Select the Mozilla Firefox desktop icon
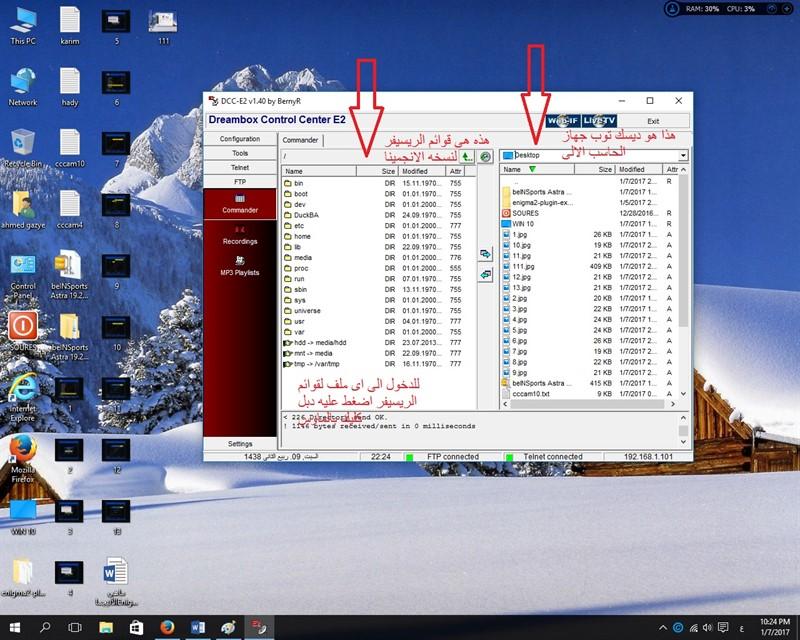The width and height of the screenshot is (800, 640). click(23, 459)
